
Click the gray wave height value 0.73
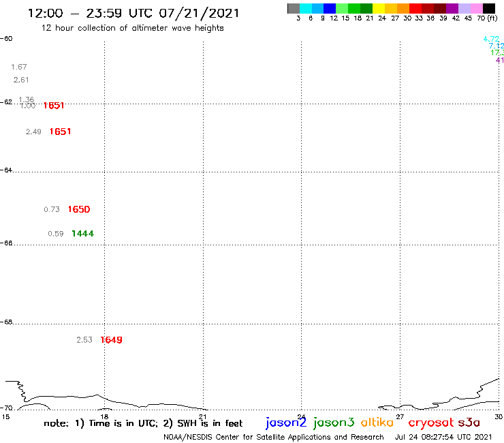pyautogui.click(x=52, y=209)
